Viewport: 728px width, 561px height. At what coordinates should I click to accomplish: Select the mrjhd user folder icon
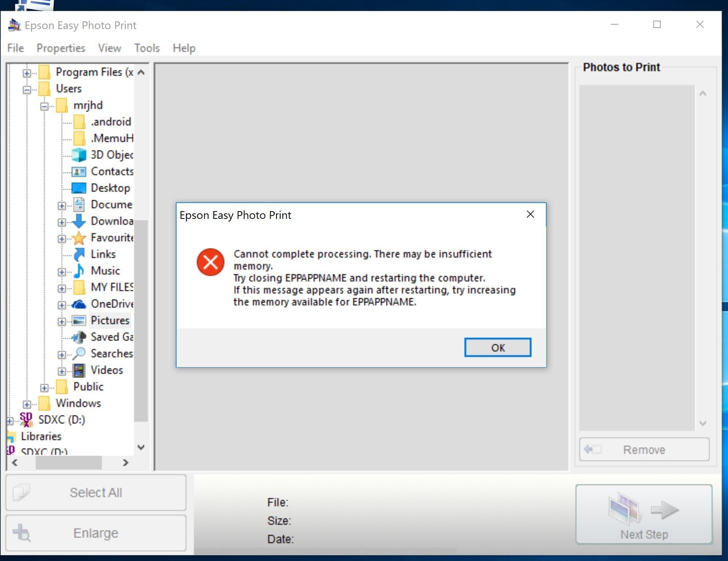pos(61,105)
